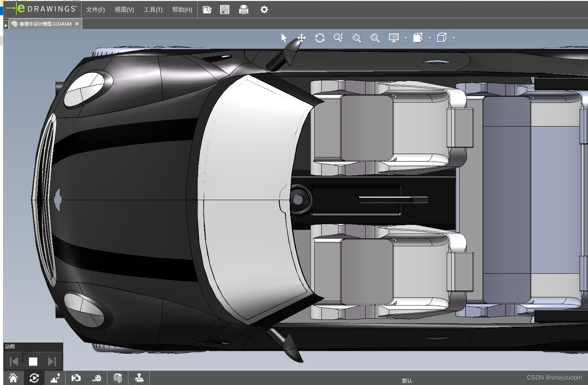Screen dimensions: 588x385
Task: Click the Zoom in/out magnifier tool
Action: (338, 38)
